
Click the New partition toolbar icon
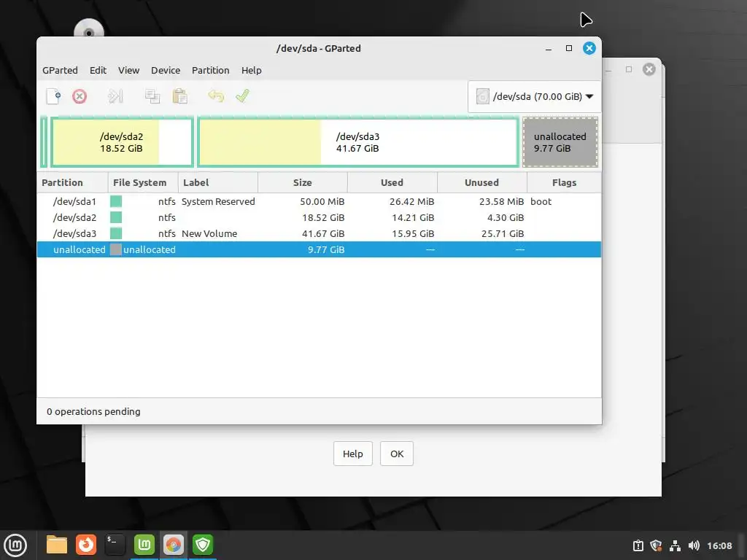pos(53,96)
